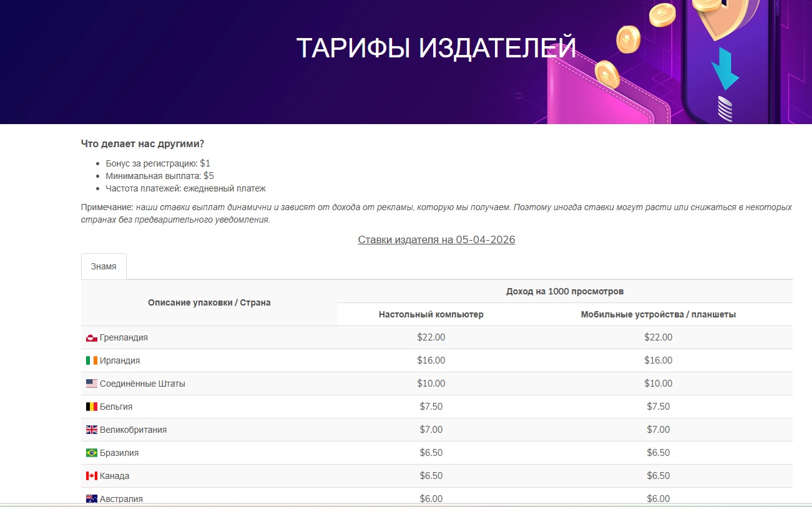Click the Belgium flag icon
Image resolution: width=812 pixels, height=507 pixels.
pos(90,406)
